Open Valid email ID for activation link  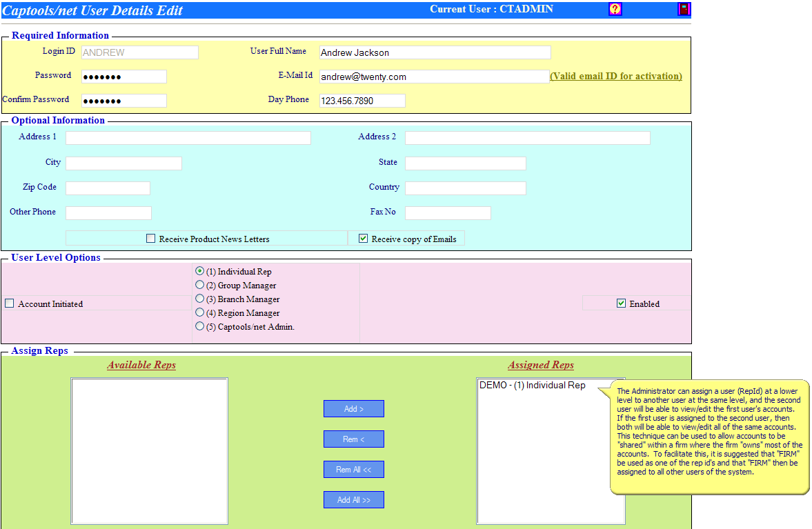pos(615,76)
